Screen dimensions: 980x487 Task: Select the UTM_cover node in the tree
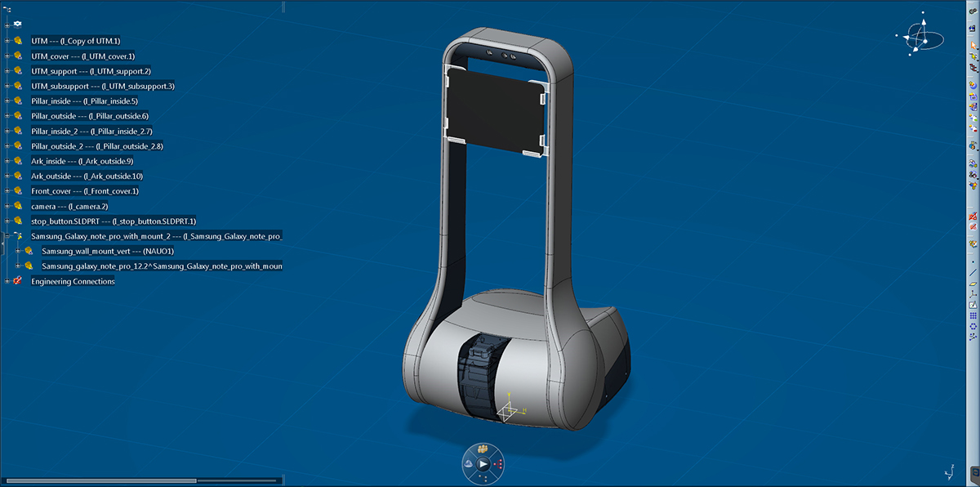point(81,56)
